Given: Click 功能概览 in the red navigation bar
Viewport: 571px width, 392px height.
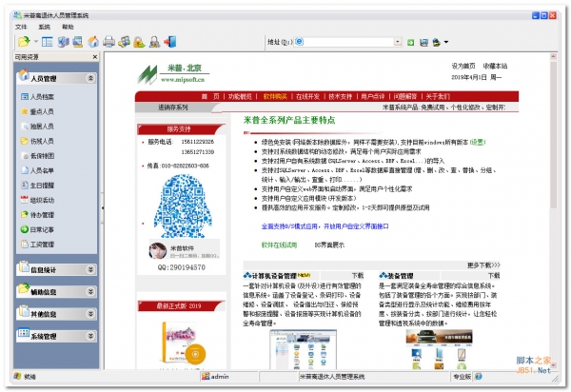Looking at the screenshot, I should pyautogui.click(x=240, y=96).
